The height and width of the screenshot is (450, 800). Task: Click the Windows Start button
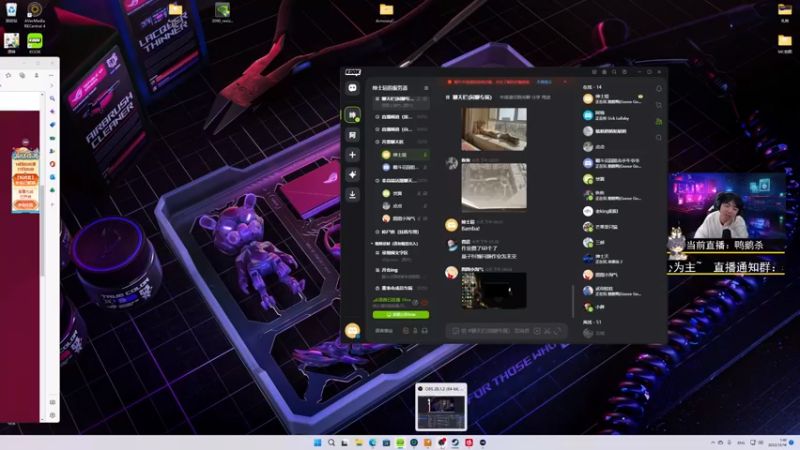[x=317, y=442]
